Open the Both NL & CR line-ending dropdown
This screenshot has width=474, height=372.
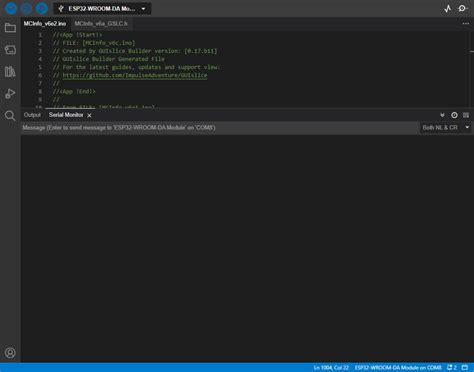coord(446,128)
